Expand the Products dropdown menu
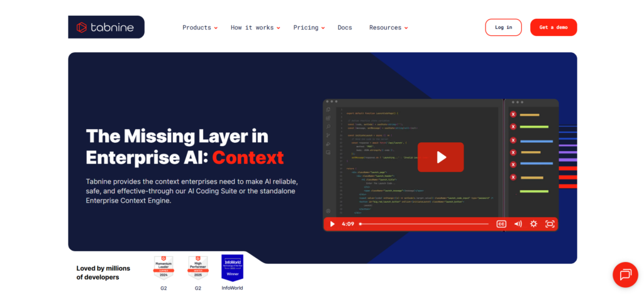Image resolution: width=644 pixels, height=294 pixels. (200, 28)
